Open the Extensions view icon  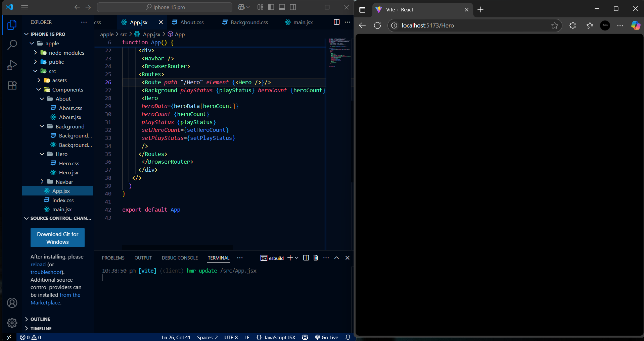12,86
